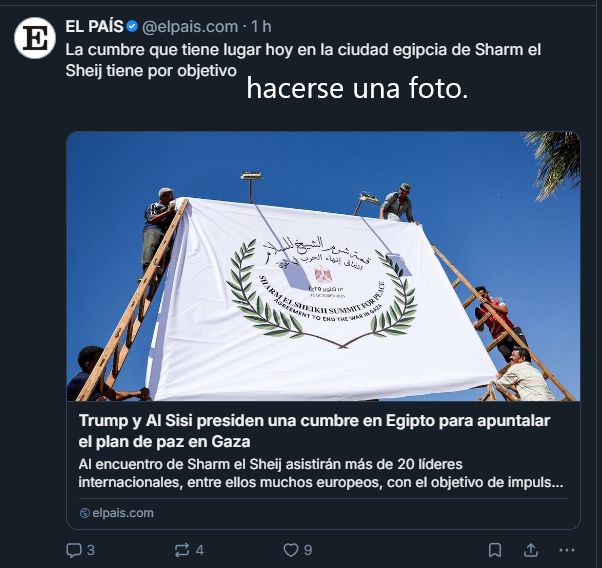This screenshot has height=568, width=602.
Task: Open the EL PAÍS account name
Action: point(94,26)
